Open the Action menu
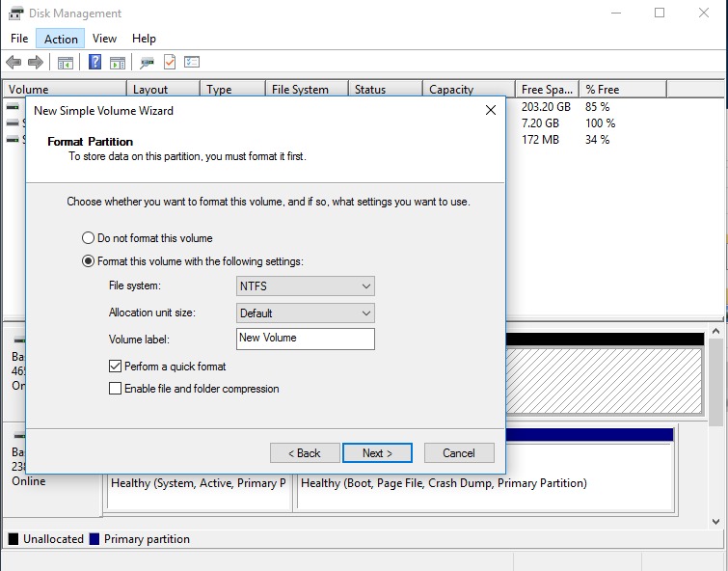This screenshot has width=728, height=571. 61,39
